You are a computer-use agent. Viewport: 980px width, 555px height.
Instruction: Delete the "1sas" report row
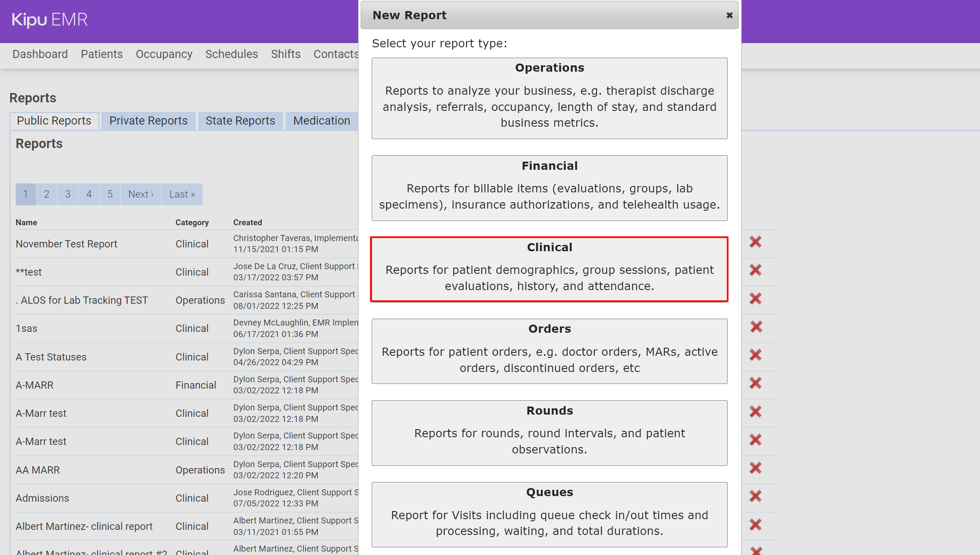click(x=755, y=326)
